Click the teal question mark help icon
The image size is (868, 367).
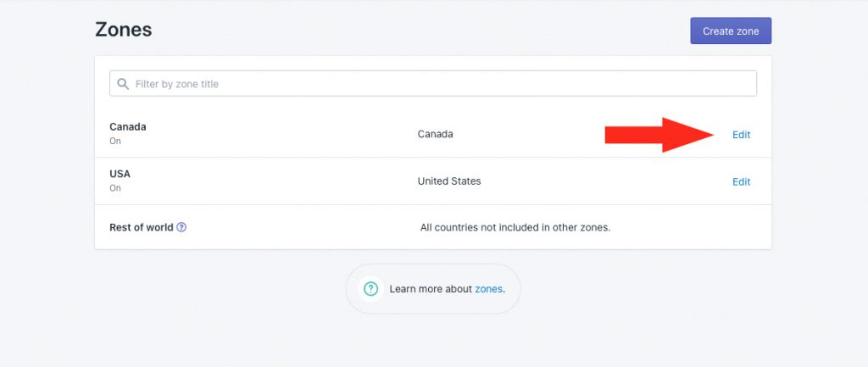[371, 289]
